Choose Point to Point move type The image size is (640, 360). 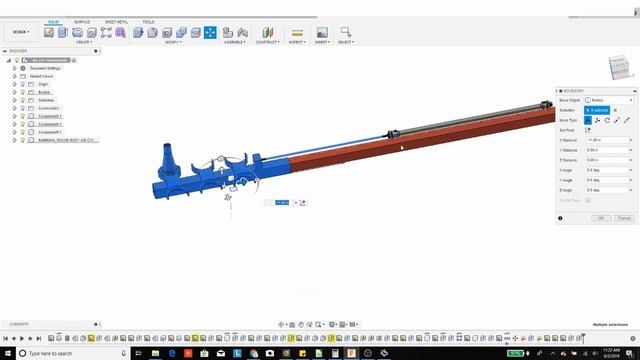(x=617, y=120)
